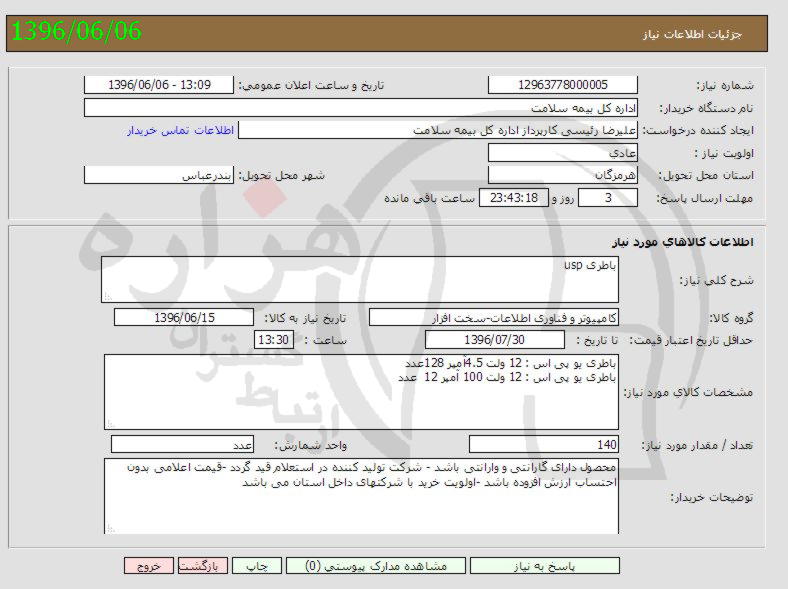This screenshot has width=788, height=589.
Task: Click the 'تعداد / مقدار مورد نیاز:' label
Action: pyautogui.click(x=698, y=445)
